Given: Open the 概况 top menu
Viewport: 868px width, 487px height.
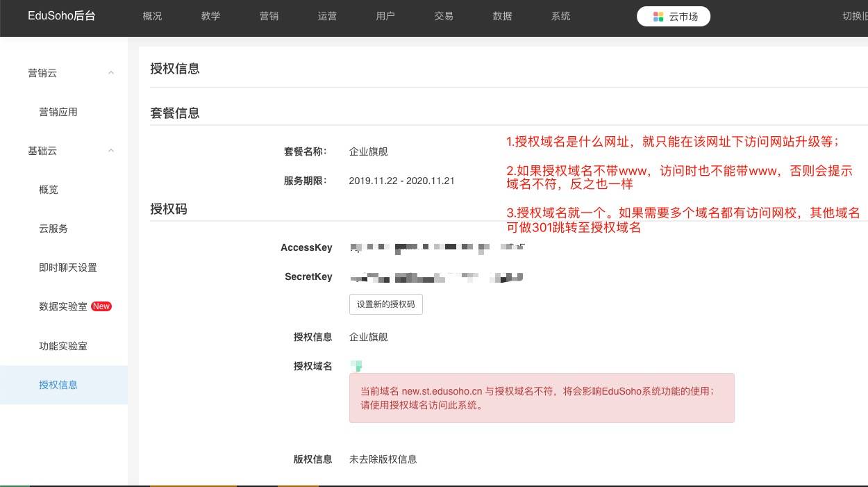Looking at the screenshot, I should [x=152, y=16].
